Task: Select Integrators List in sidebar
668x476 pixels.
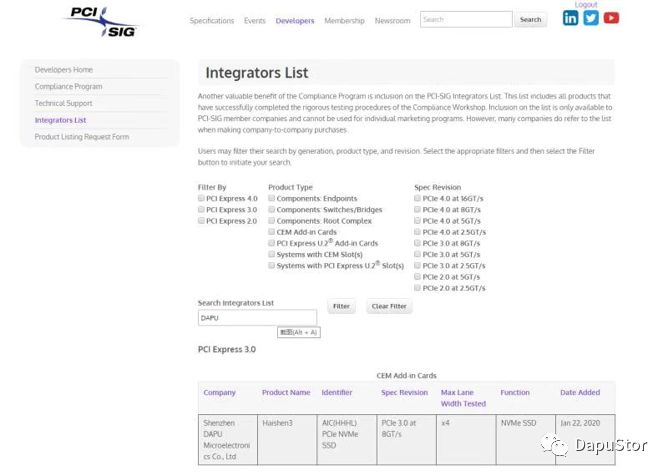Action: [60, 120]
